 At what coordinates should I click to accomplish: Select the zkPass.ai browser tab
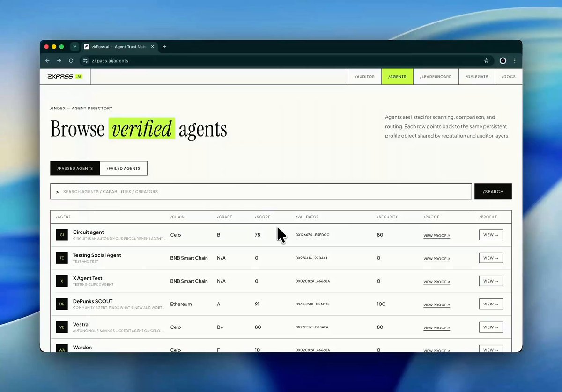tap(119, 47)
